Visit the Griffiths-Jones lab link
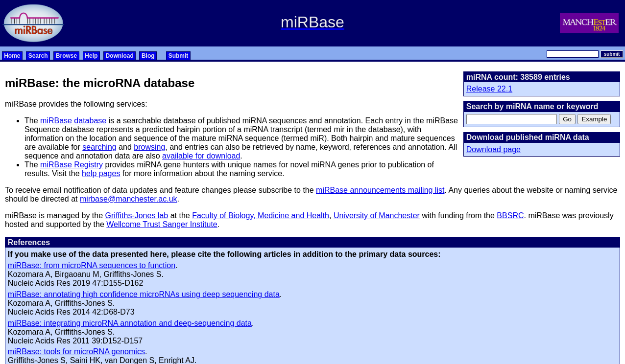The width and height of the screenshot is (625, 364). coord(137,216)
